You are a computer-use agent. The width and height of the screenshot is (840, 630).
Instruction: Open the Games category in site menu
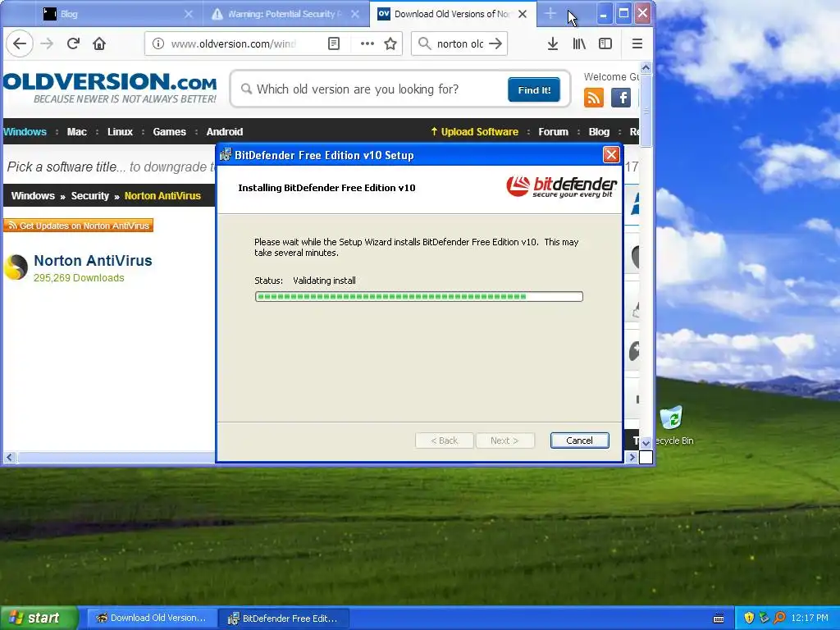pos(169,132)
